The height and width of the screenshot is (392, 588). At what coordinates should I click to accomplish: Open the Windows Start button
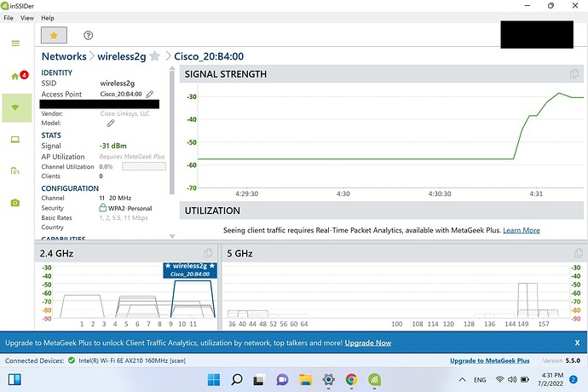[214, 379]
